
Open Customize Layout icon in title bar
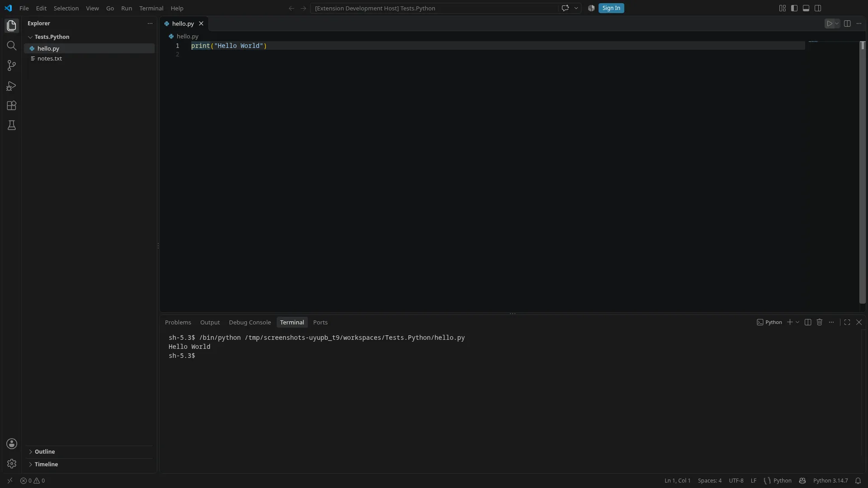click(x=783, y=8)
